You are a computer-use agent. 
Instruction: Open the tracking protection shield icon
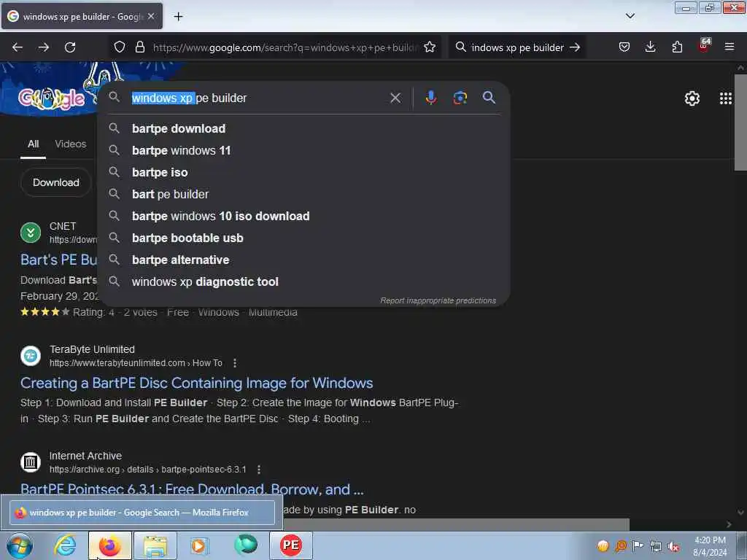(x=120, y=47)
